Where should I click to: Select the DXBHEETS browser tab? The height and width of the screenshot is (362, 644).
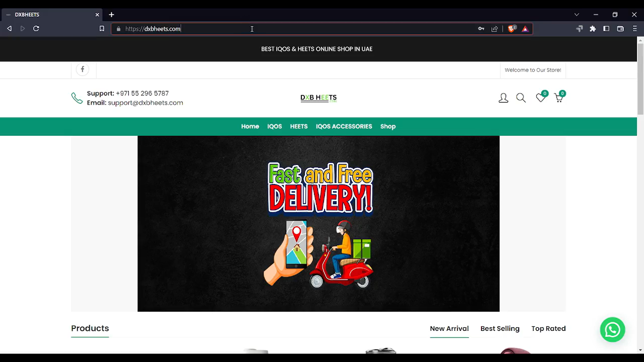52,15
